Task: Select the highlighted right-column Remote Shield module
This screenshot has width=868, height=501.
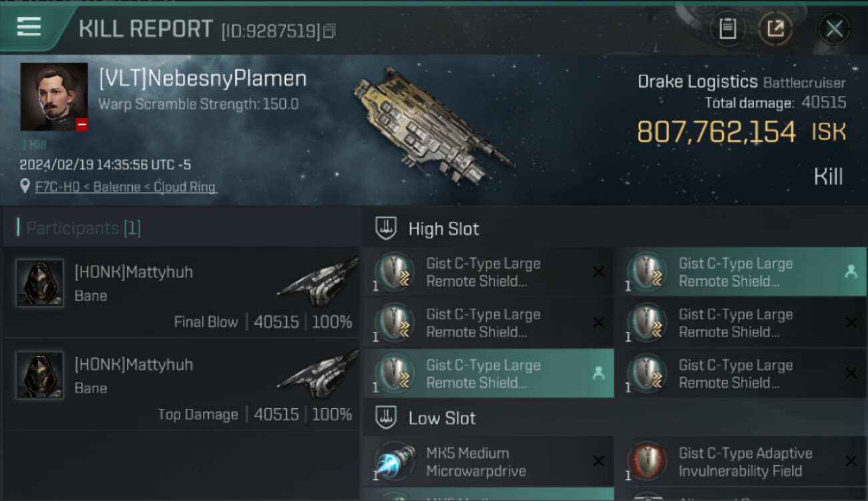Action: coord(740,272)
